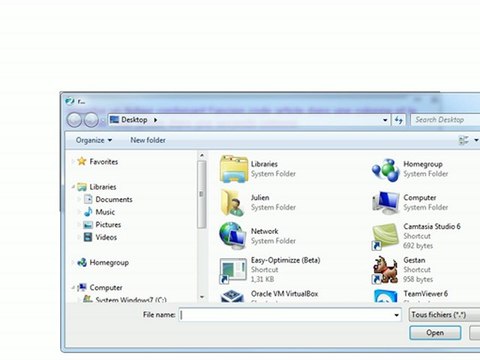Screen dimensions: 480x360
Task: Select the Documents tree item label
Action: (x=114, y=200)
